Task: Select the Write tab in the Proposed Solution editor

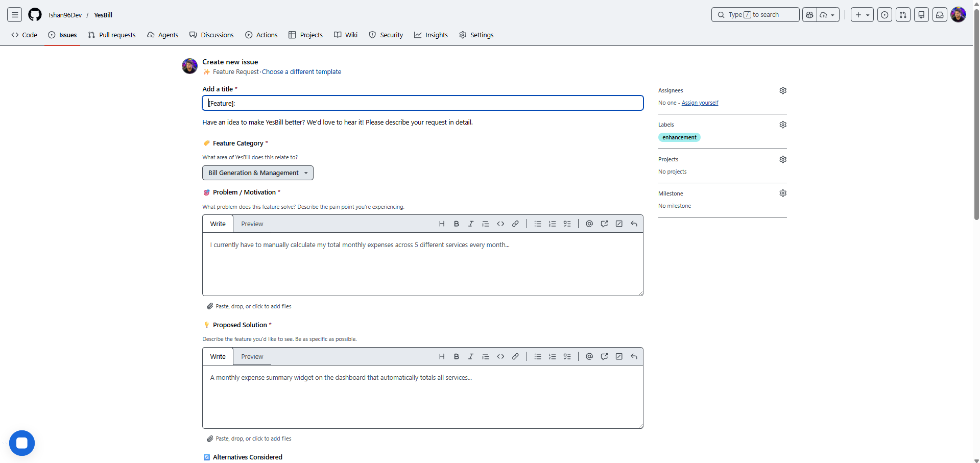Action: point(218,356)
